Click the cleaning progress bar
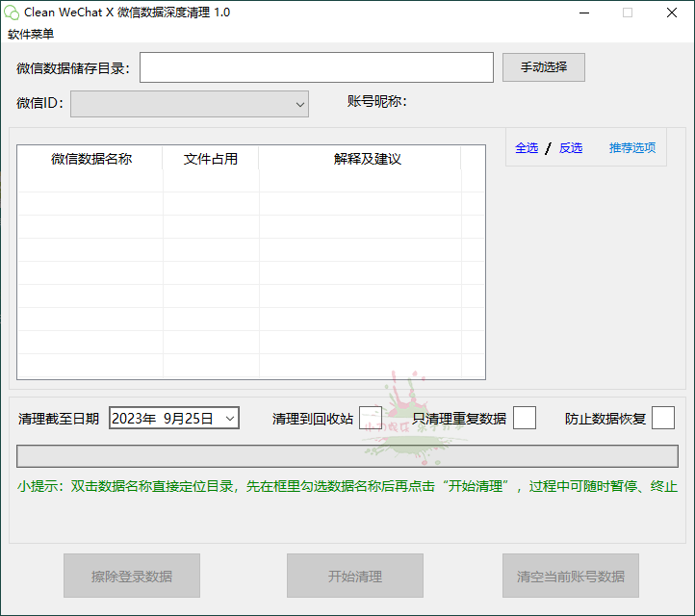The image size is (695, 616). [x=347, y=456]
